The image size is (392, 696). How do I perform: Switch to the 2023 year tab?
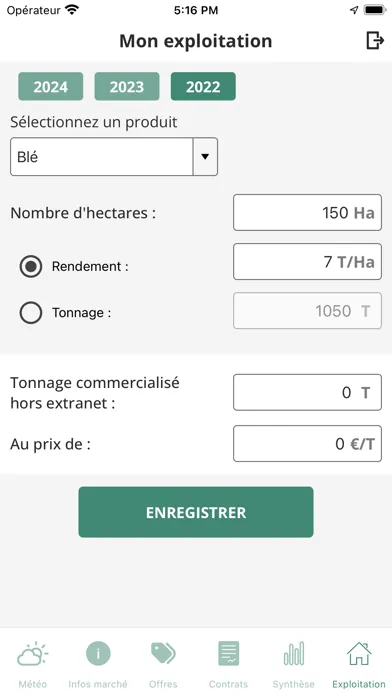pyautogui.click(x=127, y=87)
